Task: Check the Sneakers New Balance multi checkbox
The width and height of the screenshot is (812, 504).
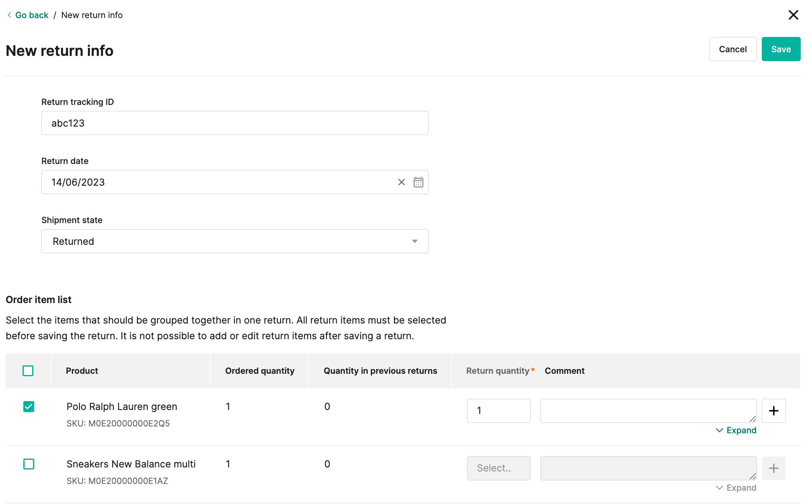Action: (x=29, y=464)
